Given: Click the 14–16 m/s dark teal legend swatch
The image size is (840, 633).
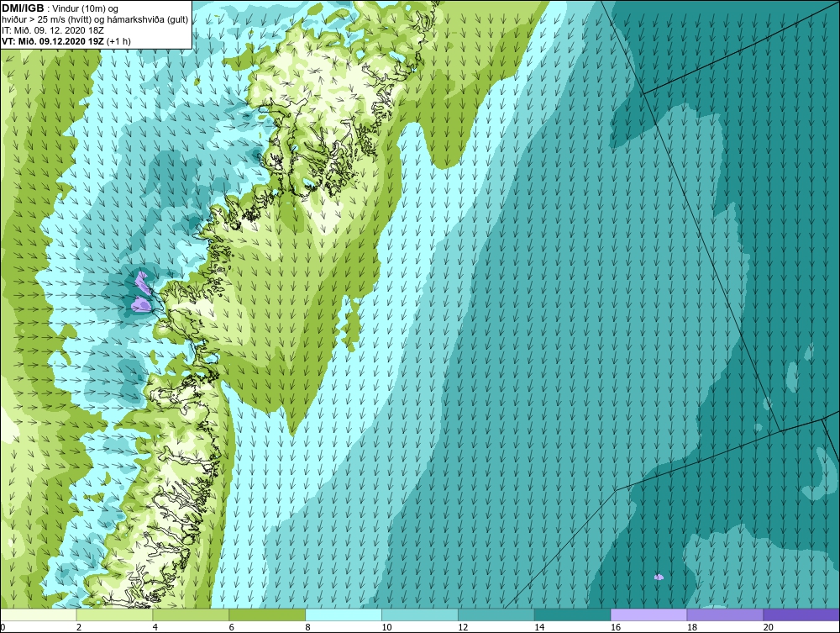Looking at the screenshot, I should point(573,615).
